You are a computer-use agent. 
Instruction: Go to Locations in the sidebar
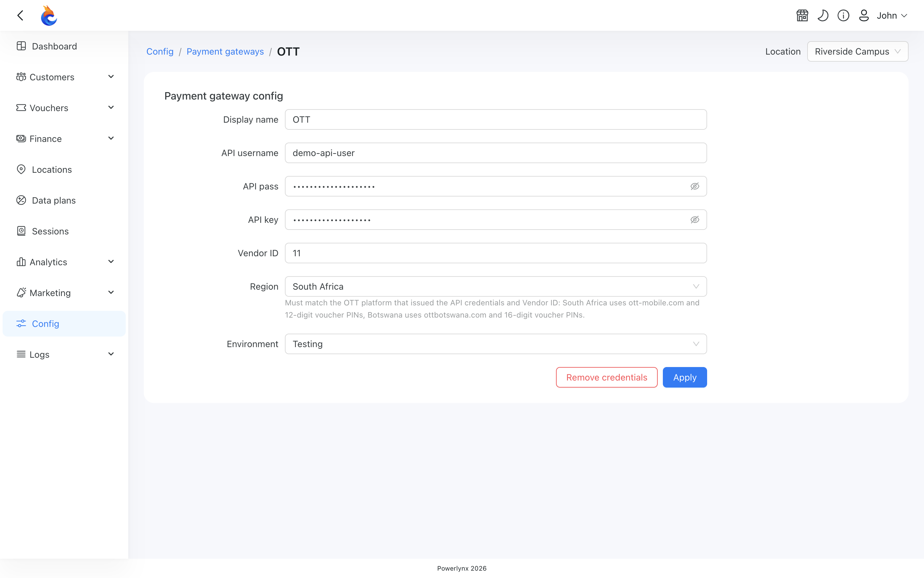coord(64,169)
